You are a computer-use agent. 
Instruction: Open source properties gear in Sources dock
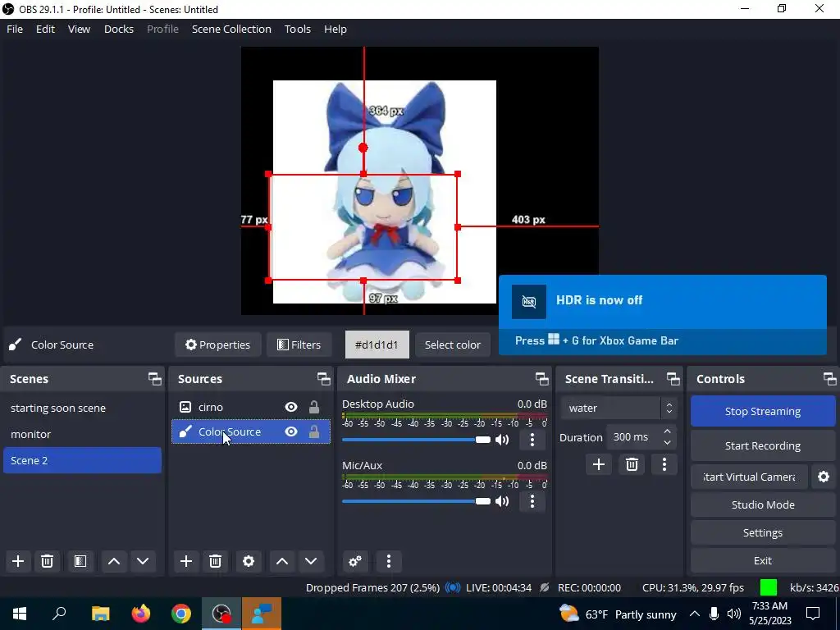(x=249, y=561)
